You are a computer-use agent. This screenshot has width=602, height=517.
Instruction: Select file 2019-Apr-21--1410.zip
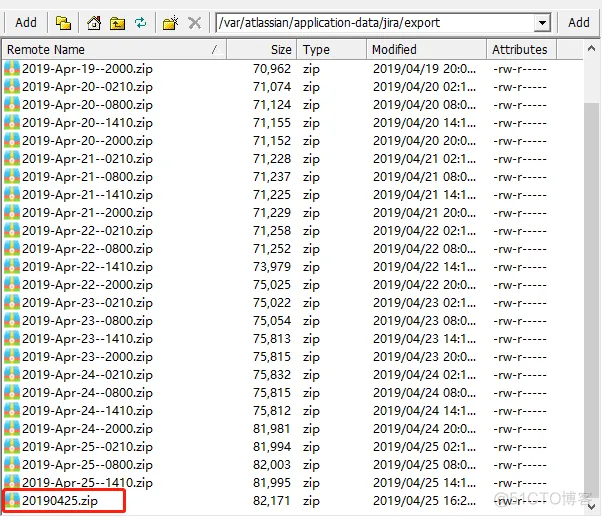(x=87, y=195)
